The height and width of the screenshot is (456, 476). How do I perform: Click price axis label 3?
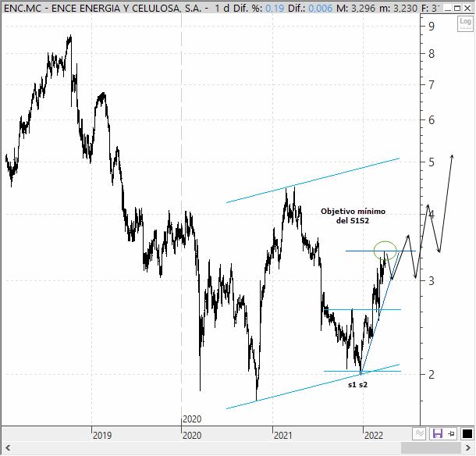click(432, 281)
